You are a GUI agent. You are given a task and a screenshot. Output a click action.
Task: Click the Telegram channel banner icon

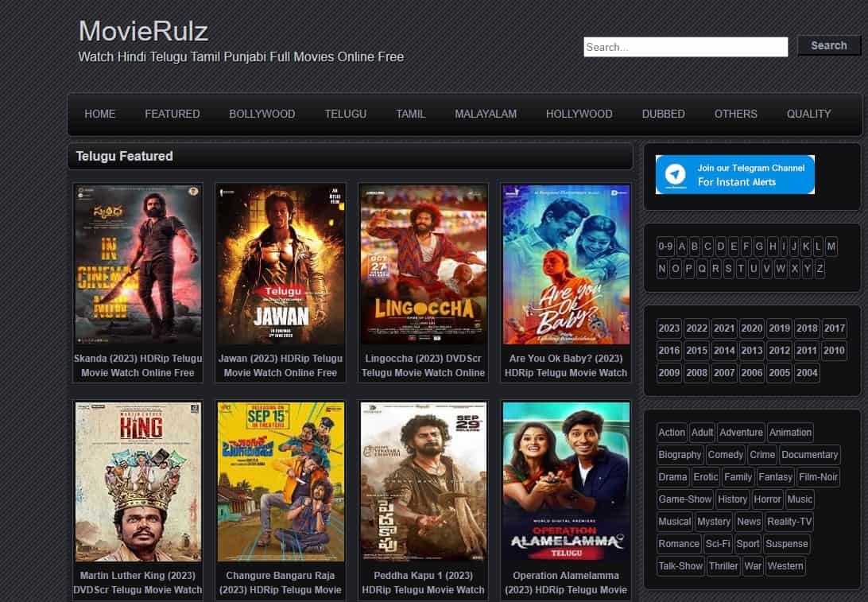tap(676, 175)
